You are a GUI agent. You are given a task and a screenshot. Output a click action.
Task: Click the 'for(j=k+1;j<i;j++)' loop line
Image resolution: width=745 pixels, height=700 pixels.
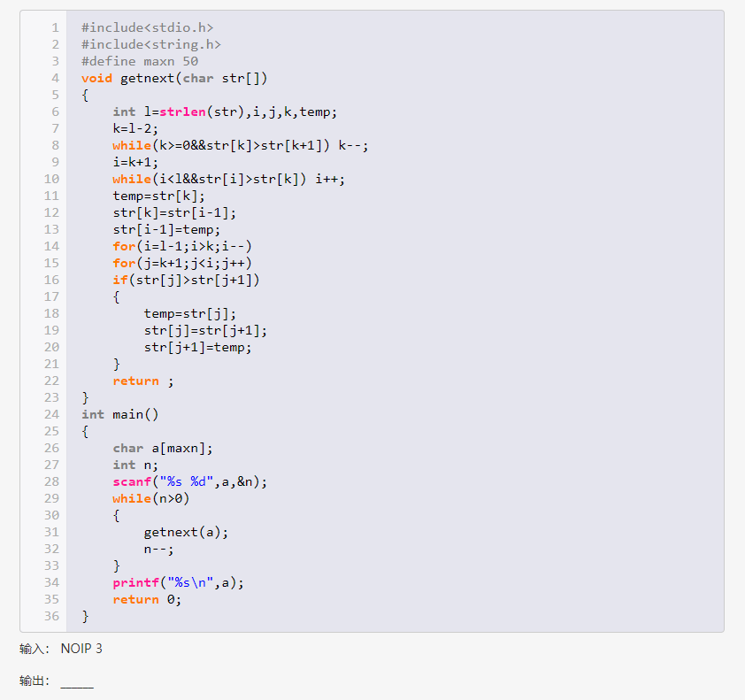click(x=182, y=263)
